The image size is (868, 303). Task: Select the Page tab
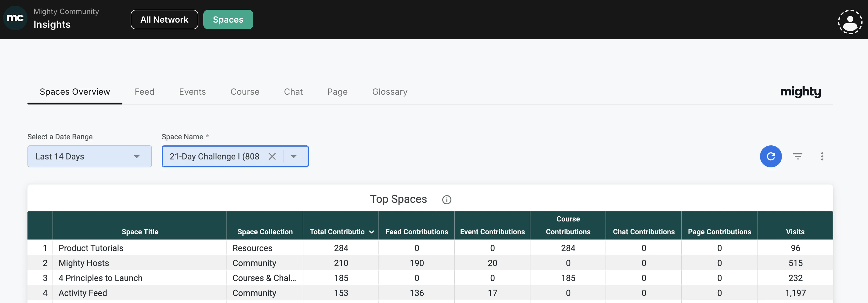[337, 92]
